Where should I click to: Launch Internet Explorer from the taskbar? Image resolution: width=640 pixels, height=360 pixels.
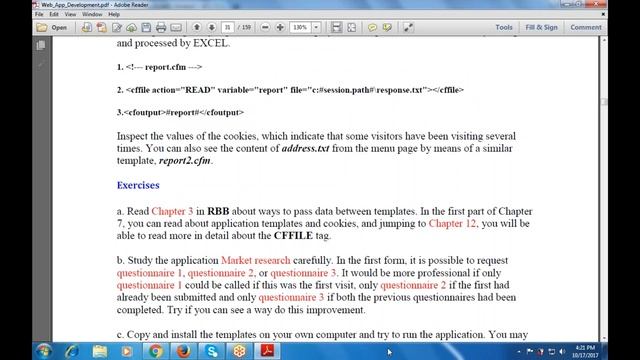click(x=72, y=351)
